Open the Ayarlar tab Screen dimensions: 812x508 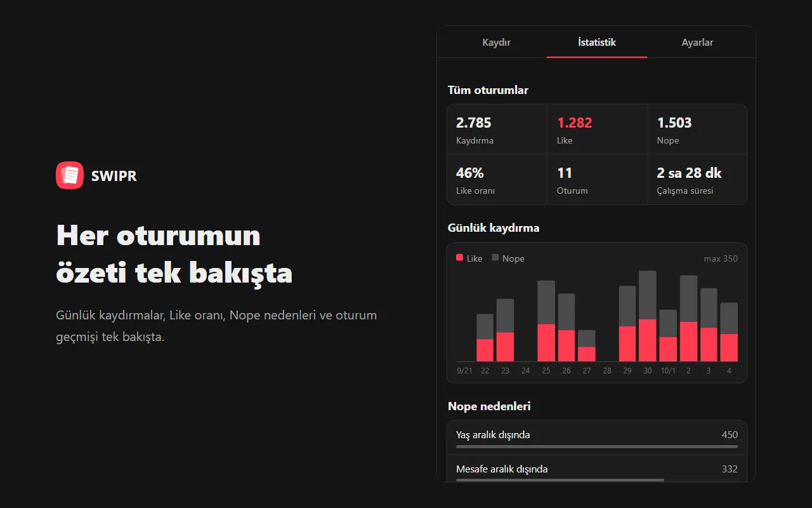pos(697,43)
